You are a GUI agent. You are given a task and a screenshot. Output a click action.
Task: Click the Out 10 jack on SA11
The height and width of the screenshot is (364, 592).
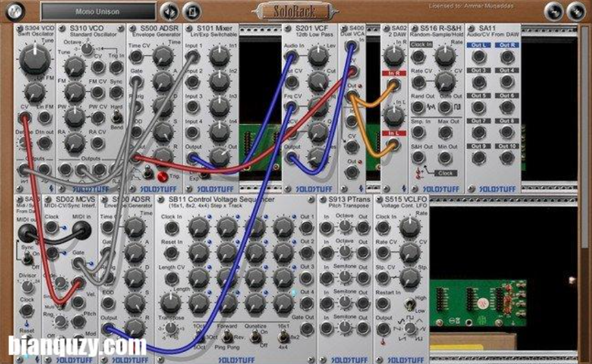tap(507, 157)
